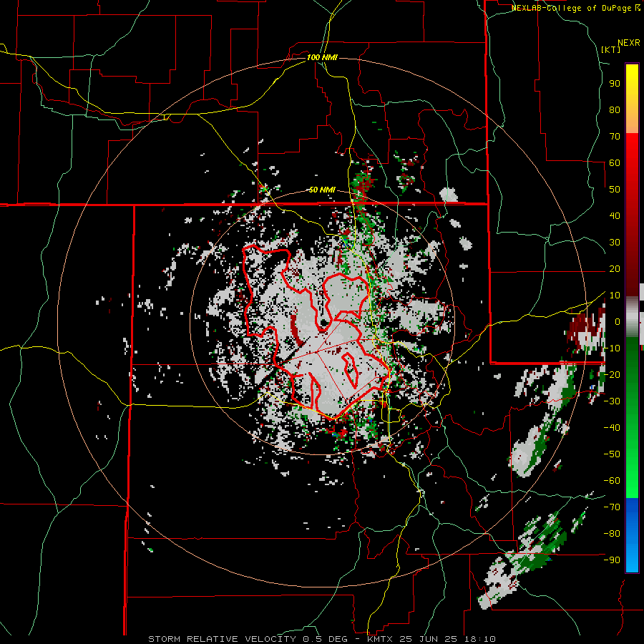The width and height of the screenshot is (644, 644).
Task: Click the -30 value on velocity scale
Action: coord(612,401)
